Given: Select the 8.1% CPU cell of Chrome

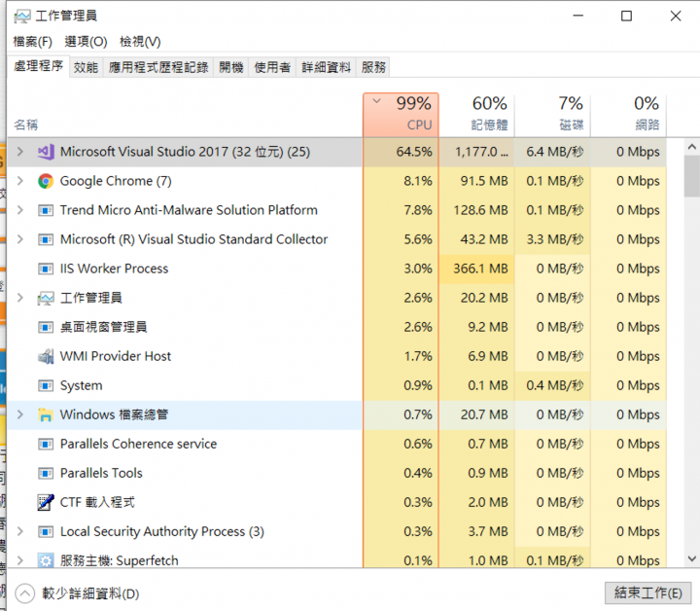Looking at the screenshot, I should click(x=401, y=181).
